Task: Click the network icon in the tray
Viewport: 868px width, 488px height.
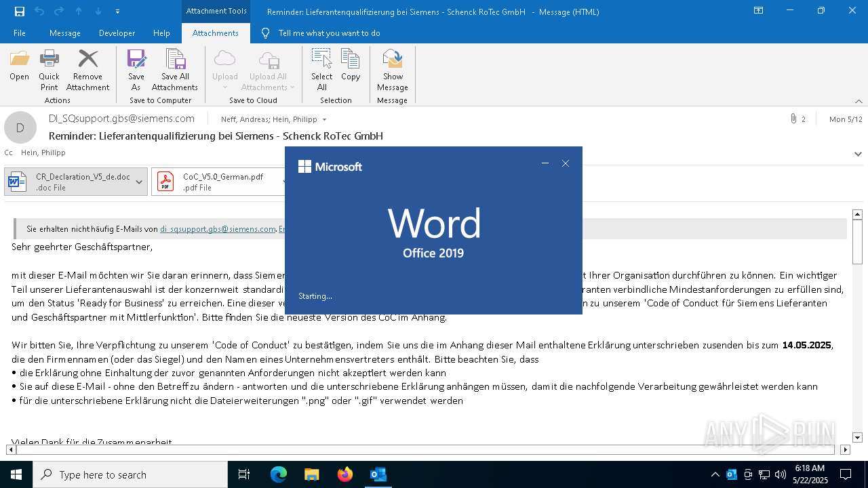Action: pyautogui.click(x=764, y=474)
